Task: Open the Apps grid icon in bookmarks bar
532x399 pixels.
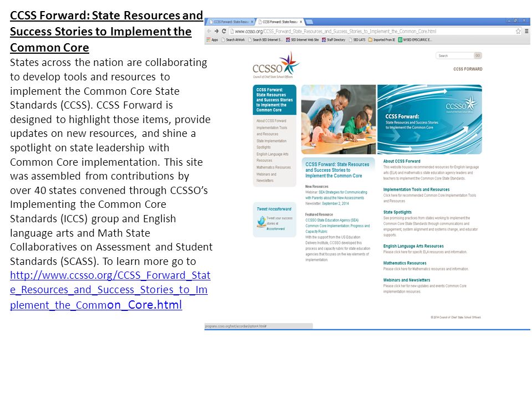Action: click(209, 40)
